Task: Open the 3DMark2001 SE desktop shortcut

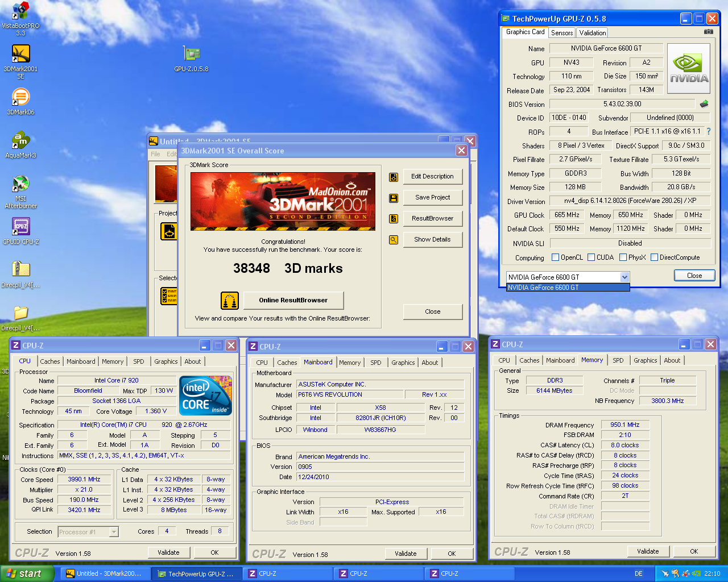Action: tap(20, 53)
